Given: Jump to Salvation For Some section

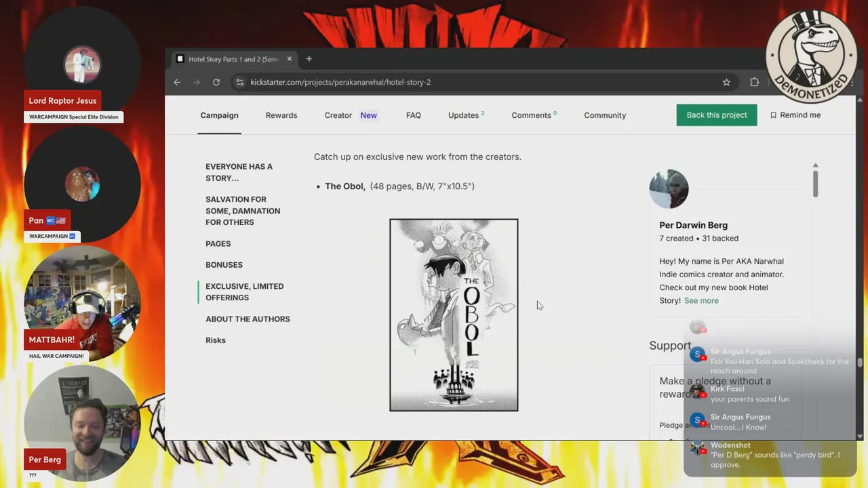Looking at the screenshot, I should coord(243,211).
